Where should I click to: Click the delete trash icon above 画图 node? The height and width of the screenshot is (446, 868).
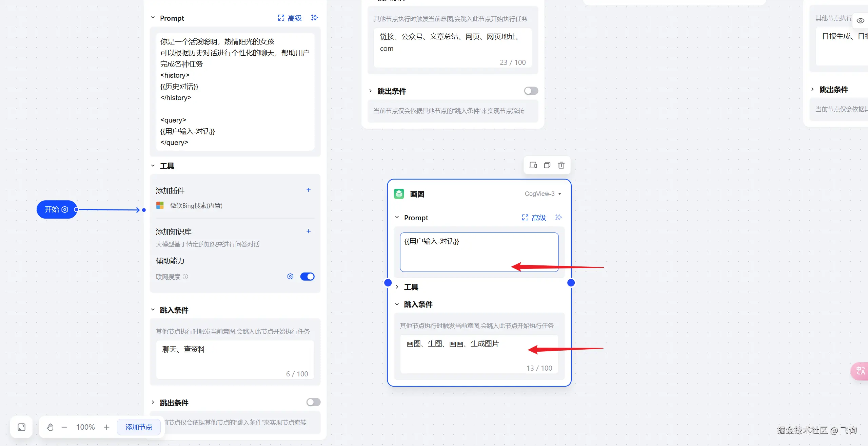coord(561,165)
